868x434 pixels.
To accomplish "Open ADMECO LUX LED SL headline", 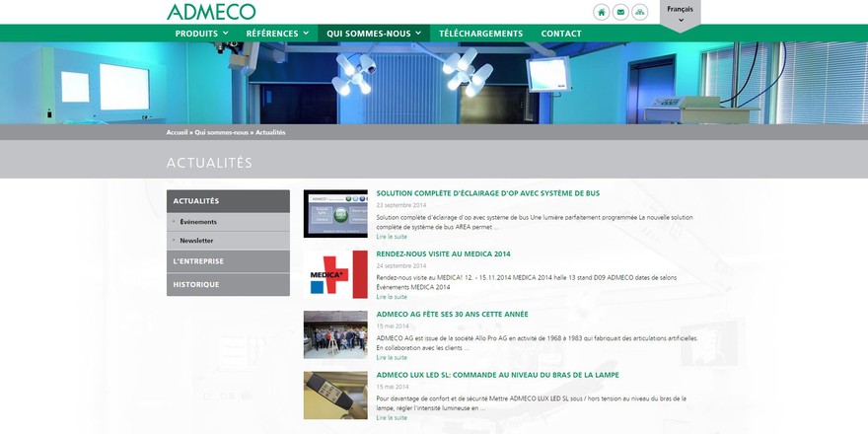I will pyautogui.click(x=498, y=375).
